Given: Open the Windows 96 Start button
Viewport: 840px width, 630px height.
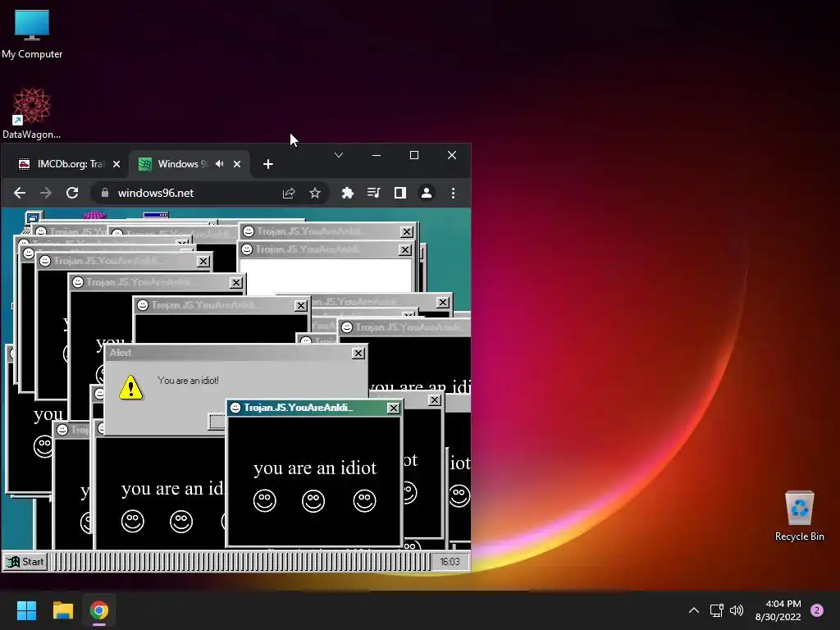Looking at the screenshot, I should click(x=25, y=561).
